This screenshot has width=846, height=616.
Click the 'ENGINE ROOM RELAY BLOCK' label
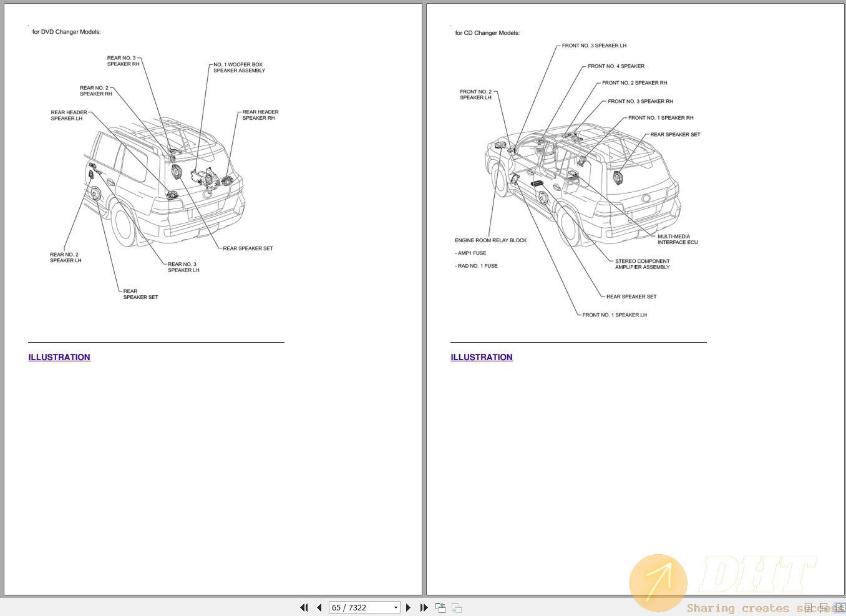(490, 240)
